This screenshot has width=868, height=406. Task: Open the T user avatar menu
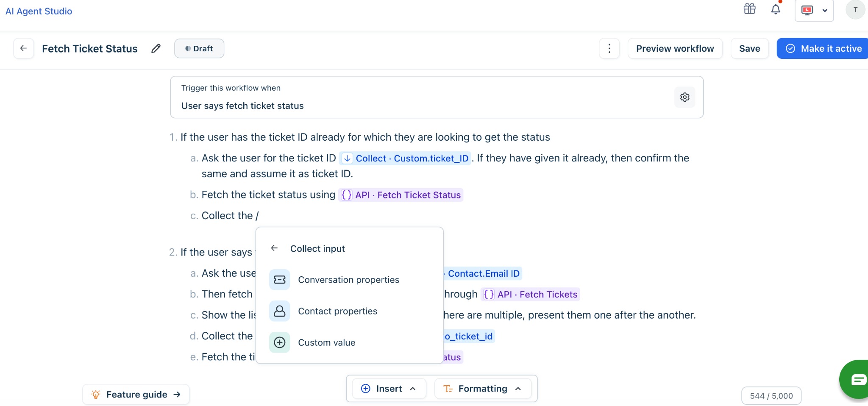(855, 10)
